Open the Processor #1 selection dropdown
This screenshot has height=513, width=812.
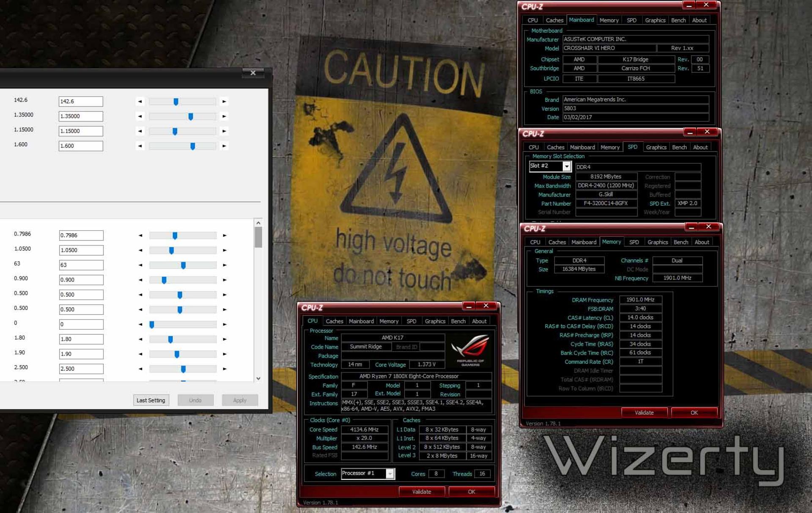[390, 473]
